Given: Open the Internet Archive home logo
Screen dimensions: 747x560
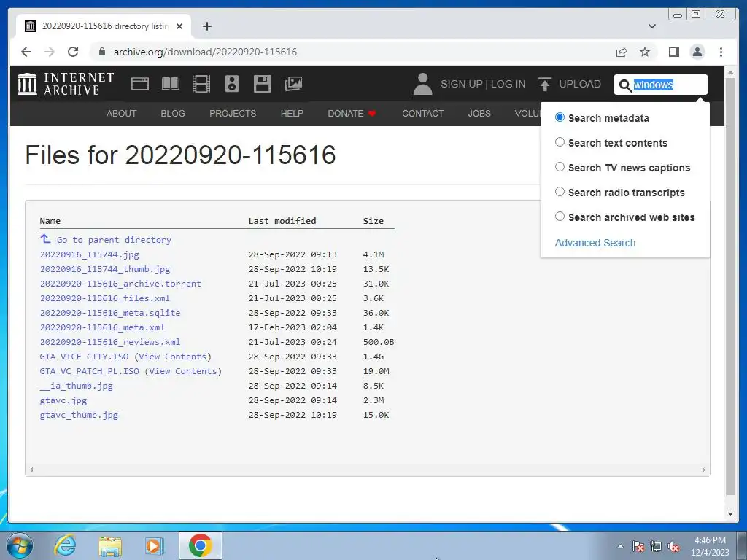Looking at the screenshot, I should 66,84.
